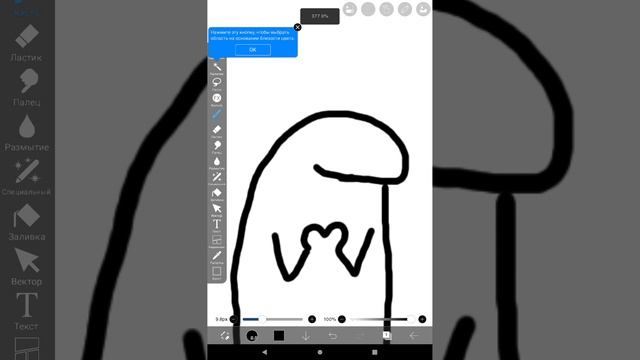The image size is (640, 360).
Task: Tap the down arrow in bottom bar
Action: (x=306, y=336)
